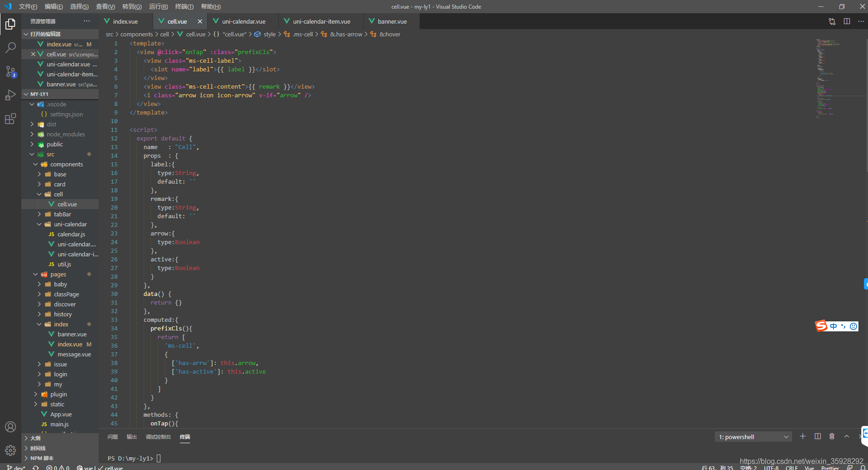Open the Search view in activity bar

[10, 47]
